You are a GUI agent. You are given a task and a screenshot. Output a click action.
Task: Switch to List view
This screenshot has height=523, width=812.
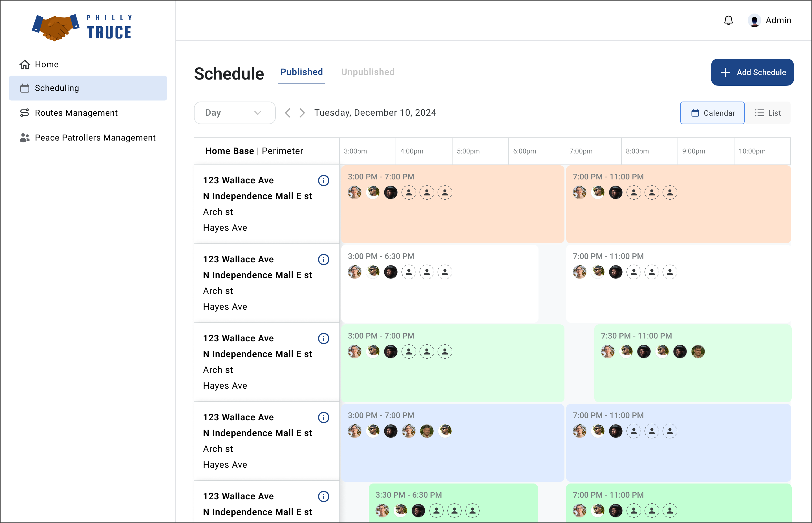pyautogui.click(x=767, y=113)
